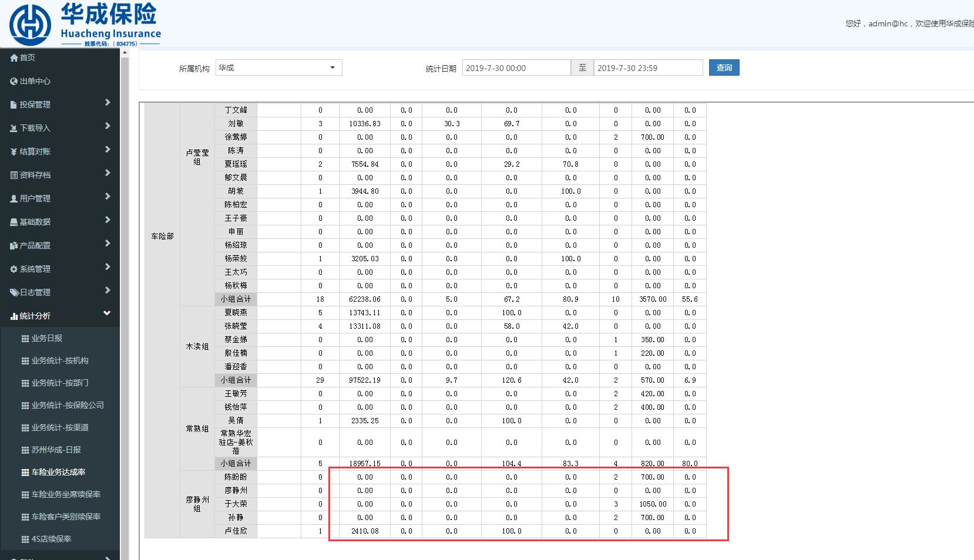
Task: Click the yen icon beside 结算对账
Action: point(14,151)
